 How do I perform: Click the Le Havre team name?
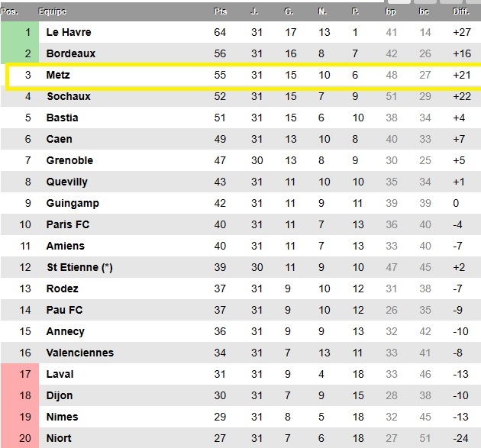point(67,32)
